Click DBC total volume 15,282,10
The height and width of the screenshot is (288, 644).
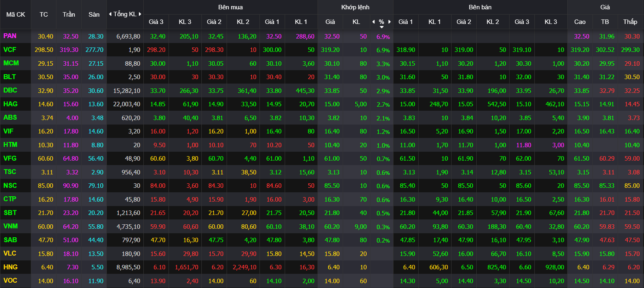tap(127, 91)
